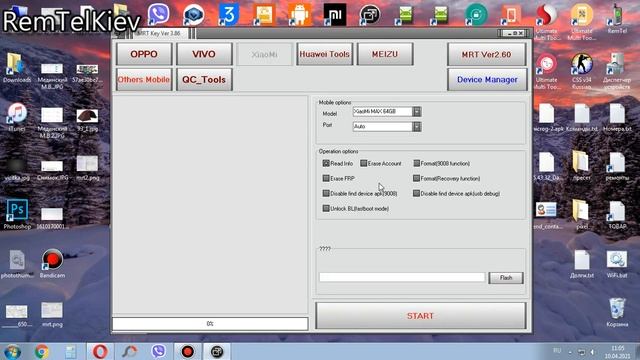Open the Huawei Tools tab
This screenshot has height=360, width=640.
click(325, 54)
